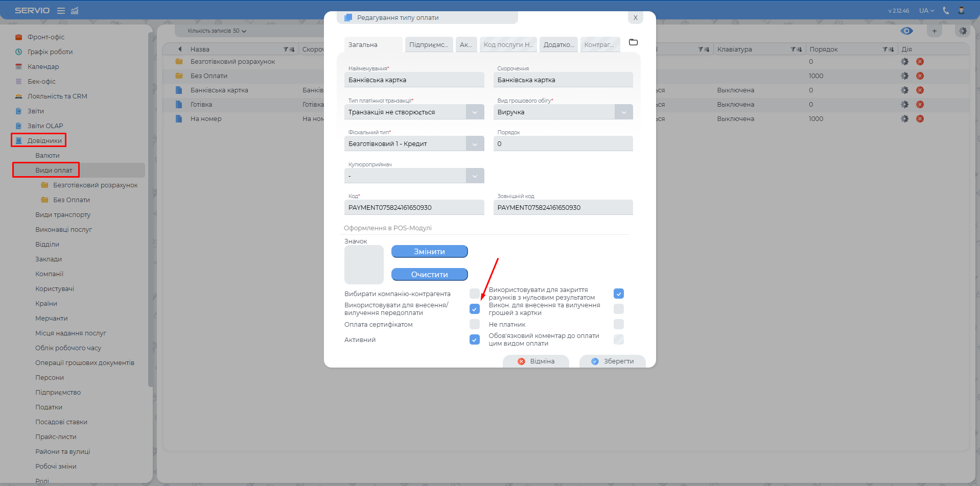Open the Вид грошового обігу dropdown
This screenshot has width=980, height=486.
pos(623,112)
